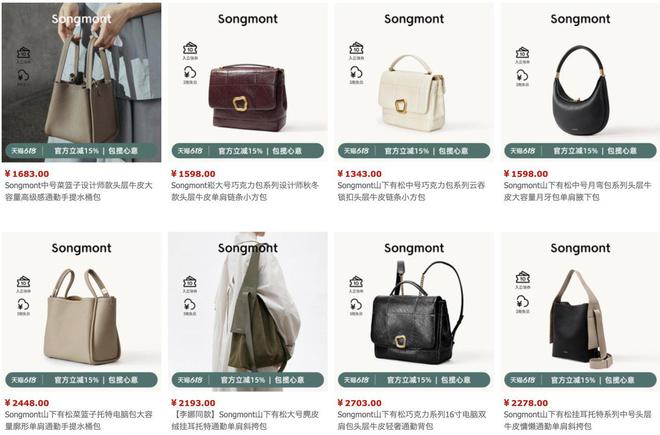Image resolution: width=660 pixels, height=435 pixels.
Task: Open product title priced ¥2448.00
Action: click(x=79, y=420)
